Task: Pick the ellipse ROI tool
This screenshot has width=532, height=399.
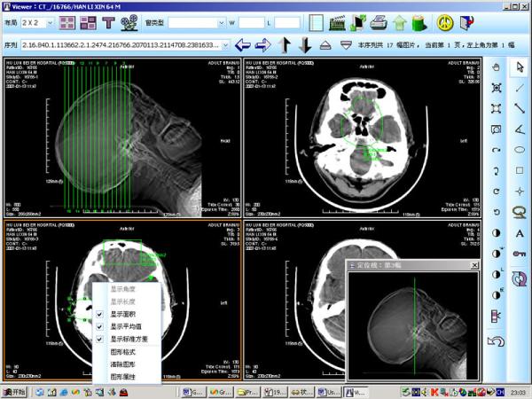Action: click(x=520, y=150)
